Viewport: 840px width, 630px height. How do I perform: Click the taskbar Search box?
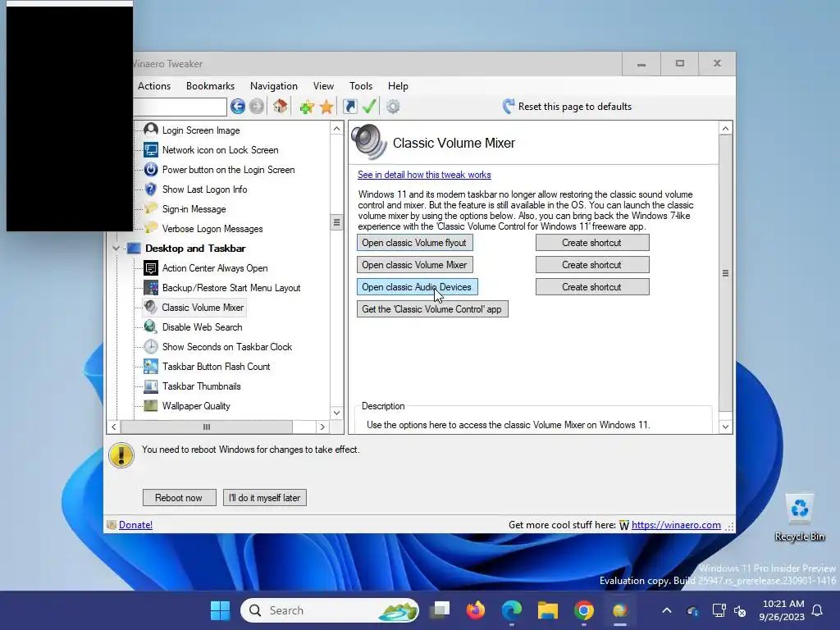pos(330,610)
